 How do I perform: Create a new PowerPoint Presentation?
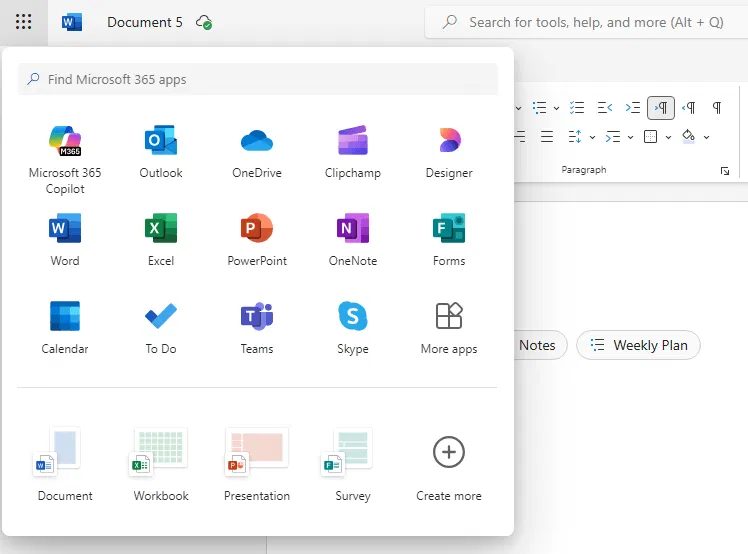point(257,464)
